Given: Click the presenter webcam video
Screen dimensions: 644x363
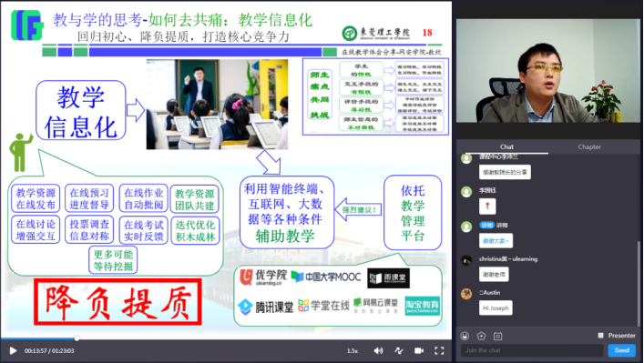Looking at the screenshot, I should (x=547, y=71).
